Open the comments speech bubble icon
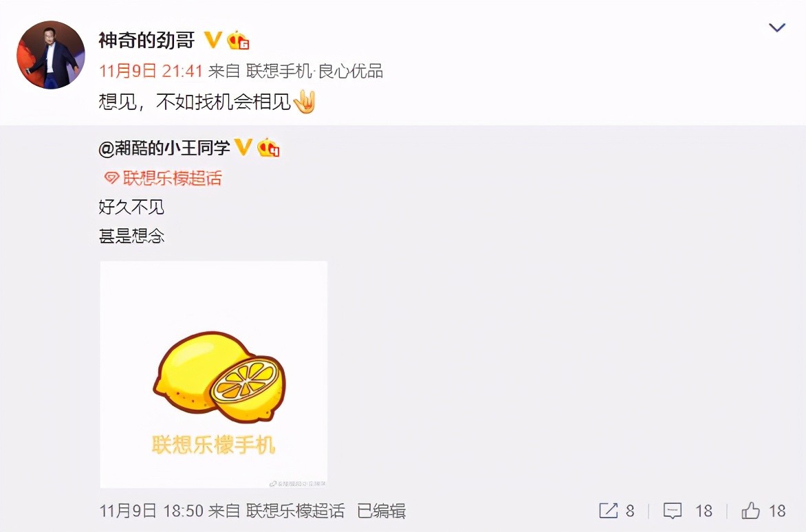The height and width of the screenshot is (532, 806). pos(673,511)
